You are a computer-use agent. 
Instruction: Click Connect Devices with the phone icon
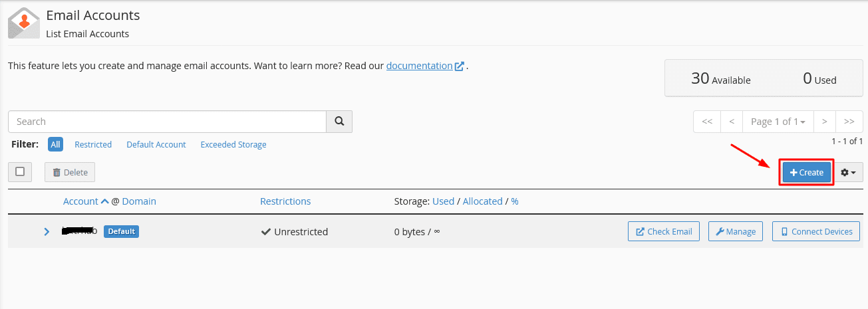point(816,231)
